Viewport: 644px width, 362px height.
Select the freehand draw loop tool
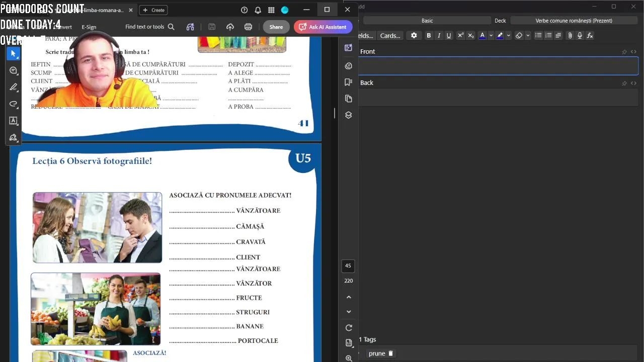(14, 104)
